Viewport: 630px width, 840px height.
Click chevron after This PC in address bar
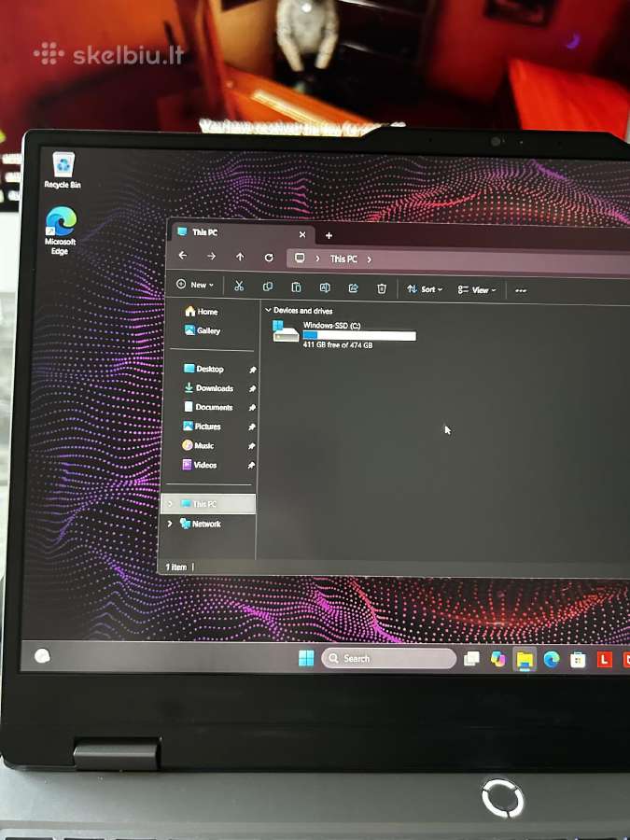[369, 259]
